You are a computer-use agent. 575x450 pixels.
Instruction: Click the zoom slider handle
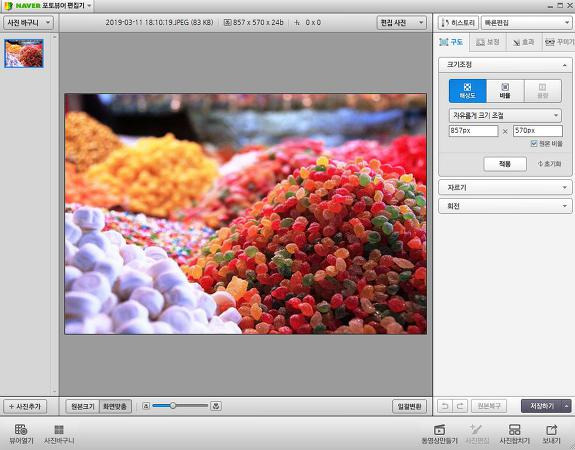click(173, 406)
